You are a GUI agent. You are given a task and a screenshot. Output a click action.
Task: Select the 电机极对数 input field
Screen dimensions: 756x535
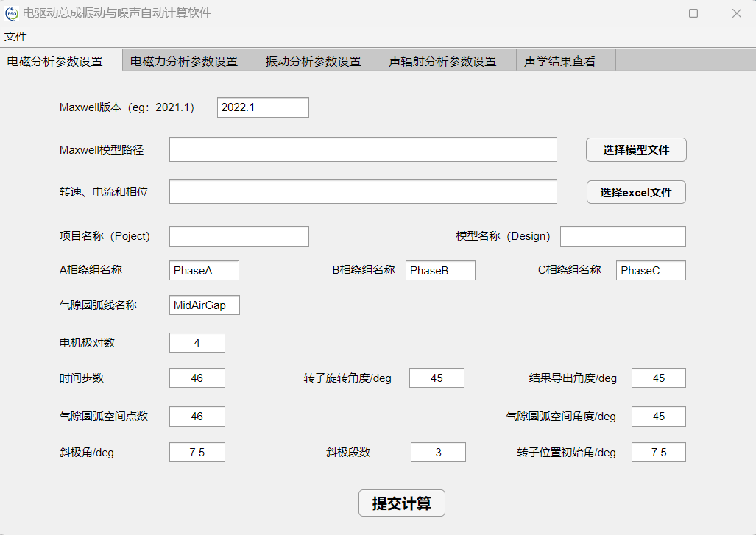197,343
